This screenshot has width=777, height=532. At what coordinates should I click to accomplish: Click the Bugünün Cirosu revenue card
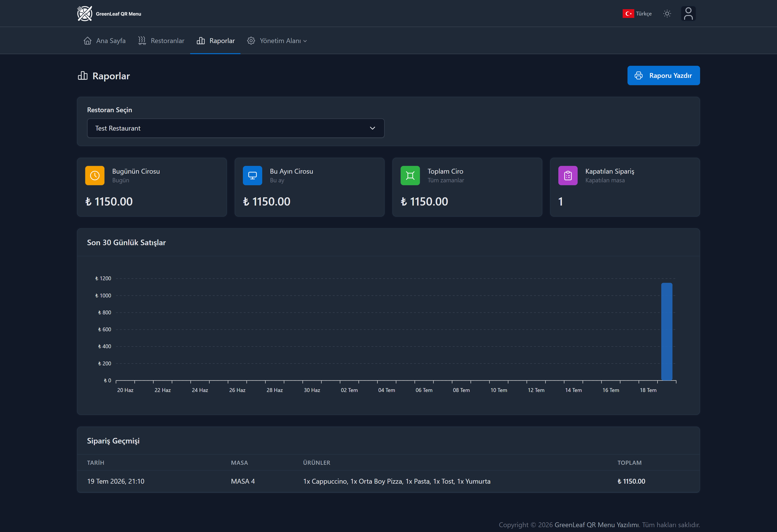coord(152,187)
